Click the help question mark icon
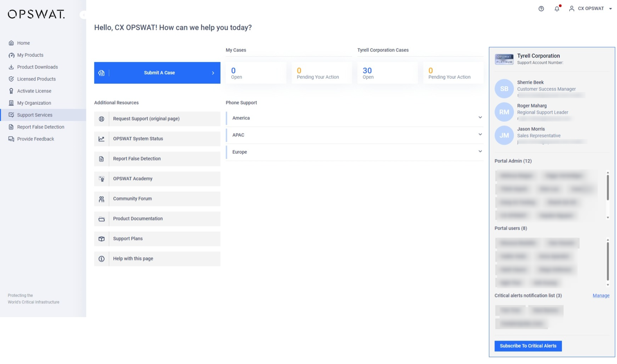617x364 pixels. click(541, 9)
